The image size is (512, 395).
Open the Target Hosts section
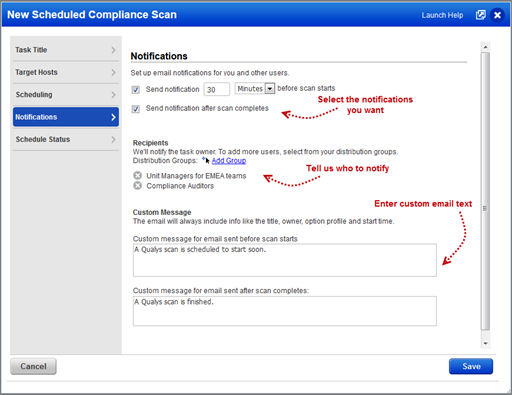66,72
